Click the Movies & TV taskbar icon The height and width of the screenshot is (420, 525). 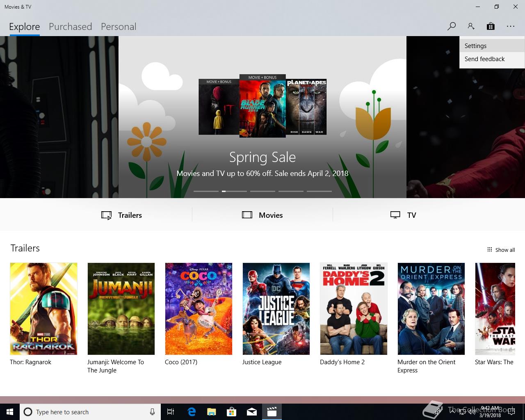pyautogui.click(x=272, y=412)
